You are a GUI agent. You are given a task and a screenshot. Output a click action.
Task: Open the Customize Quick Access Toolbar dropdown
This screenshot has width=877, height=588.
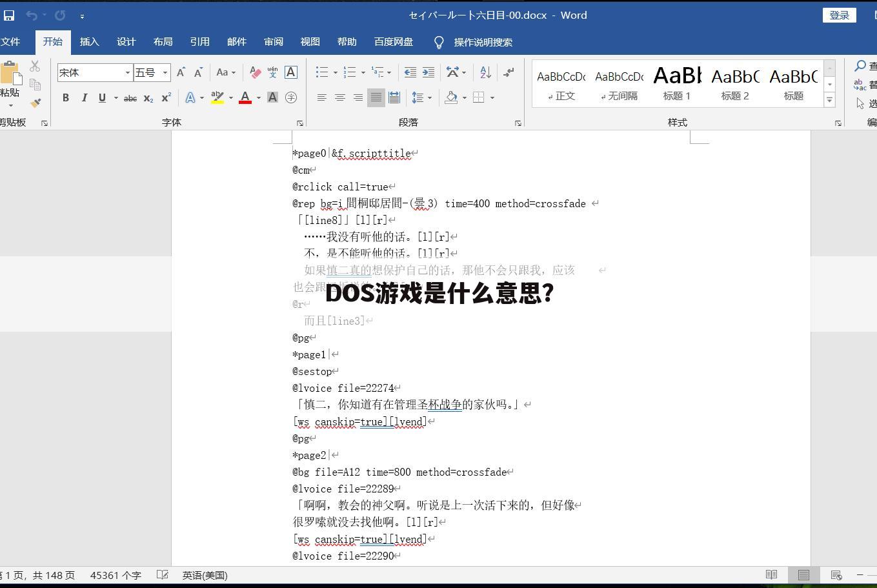pos(82,15)
